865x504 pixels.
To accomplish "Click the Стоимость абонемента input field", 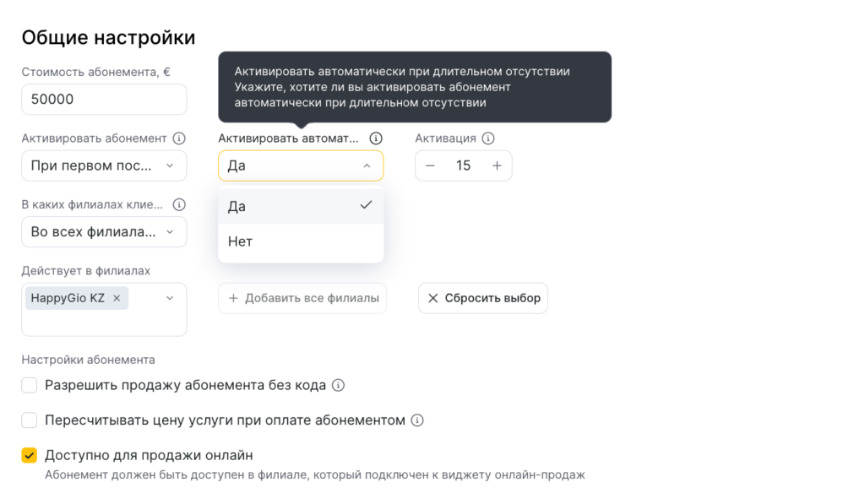I will click(103, 100).
